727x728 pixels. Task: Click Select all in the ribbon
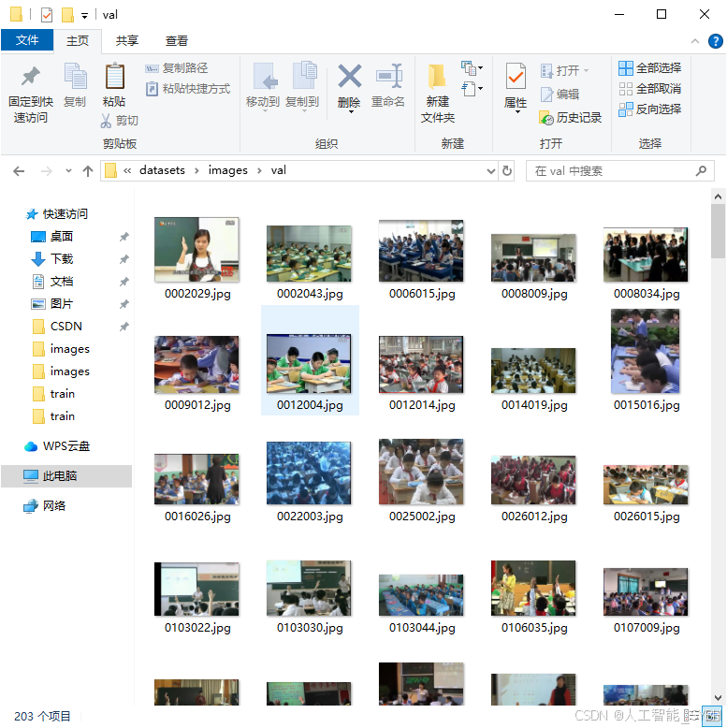[650, 68]
